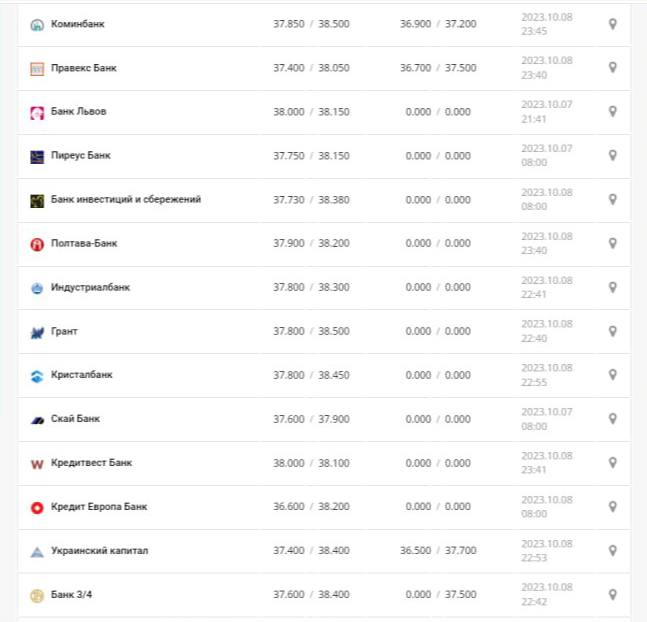Click the Правекс Банк logo icon
The height and width of the screenshot is (622, 647).
click(x=37, y=68)
